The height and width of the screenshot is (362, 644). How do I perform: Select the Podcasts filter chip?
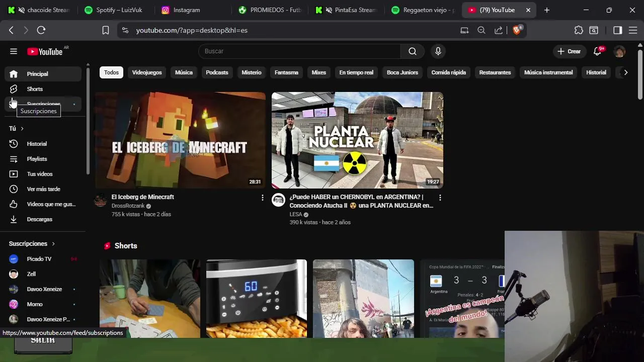[x=217, y=72]
